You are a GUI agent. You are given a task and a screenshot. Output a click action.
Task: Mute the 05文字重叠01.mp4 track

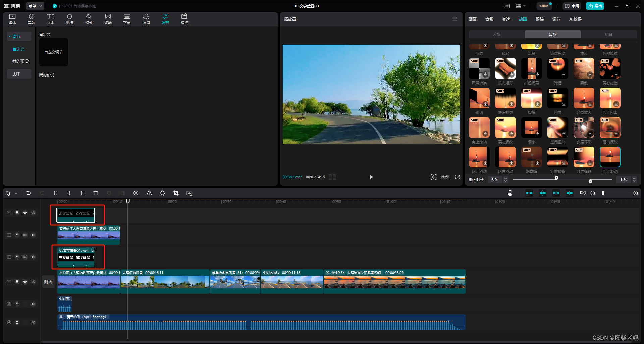(x=33, y=257)
